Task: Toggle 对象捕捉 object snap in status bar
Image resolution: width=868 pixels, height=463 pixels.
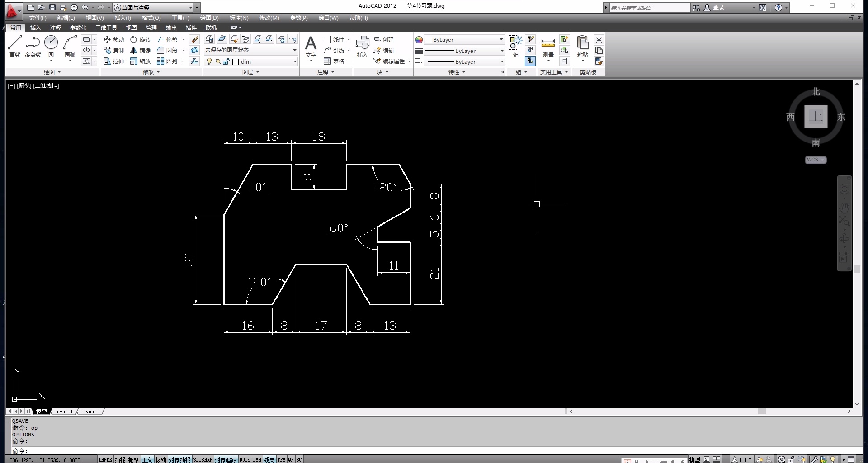Action: 179,459
